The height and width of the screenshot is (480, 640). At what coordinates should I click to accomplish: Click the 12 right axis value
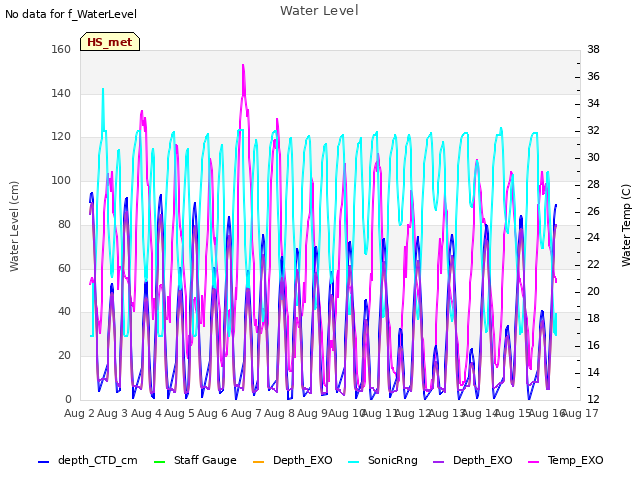[593, 399]
